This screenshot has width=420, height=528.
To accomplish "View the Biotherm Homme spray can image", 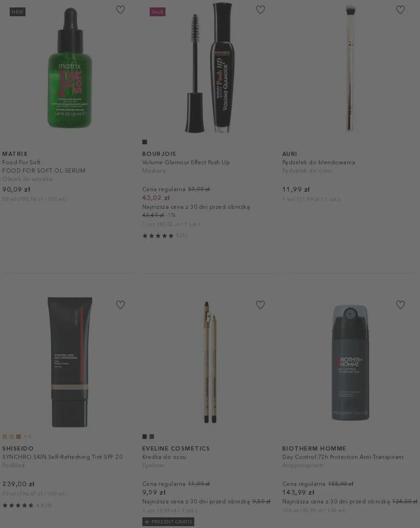I will coord(350,363).
